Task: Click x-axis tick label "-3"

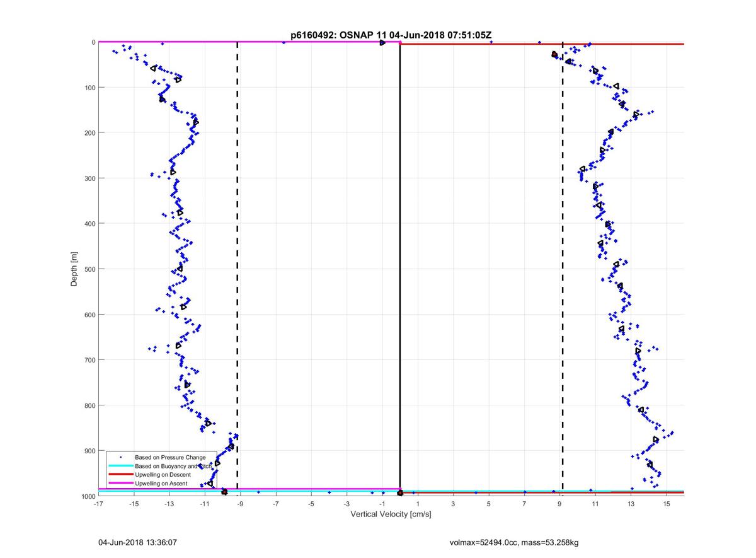Action: click(x=346, y=504)
